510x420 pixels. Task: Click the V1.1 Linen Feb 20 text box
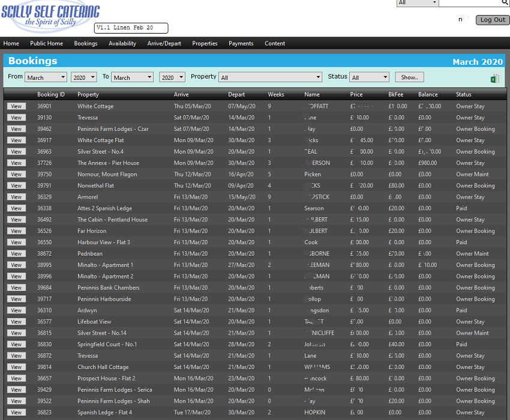(x=131, y=28)
